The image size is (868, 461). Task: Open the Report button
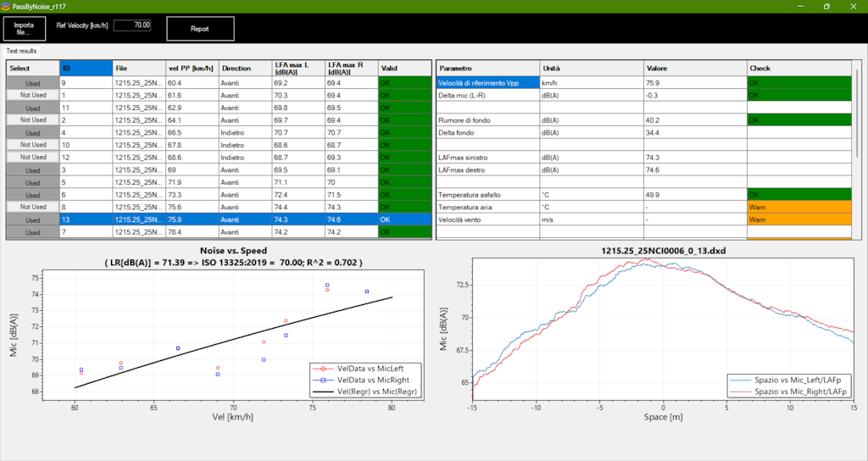pyautogui.click(x=200, y=29)
